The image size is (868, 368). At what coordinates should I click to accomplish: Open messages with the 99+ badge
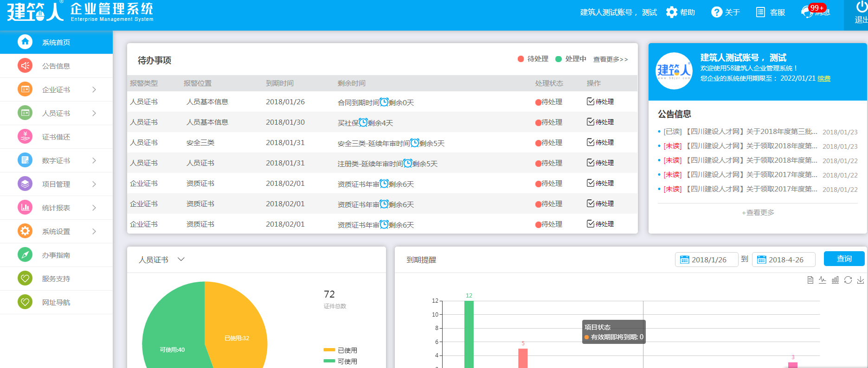click(816, 12)
